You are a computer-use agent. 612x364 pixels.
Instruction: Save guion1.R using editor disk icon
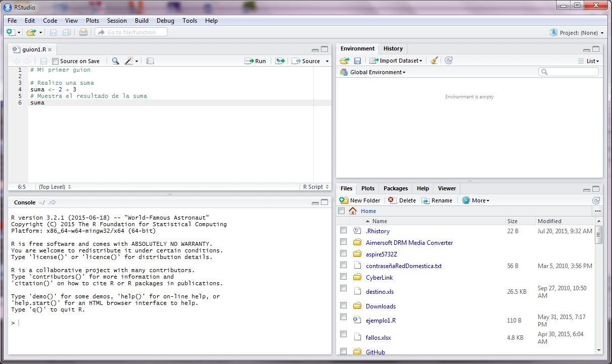click(43, 61)
